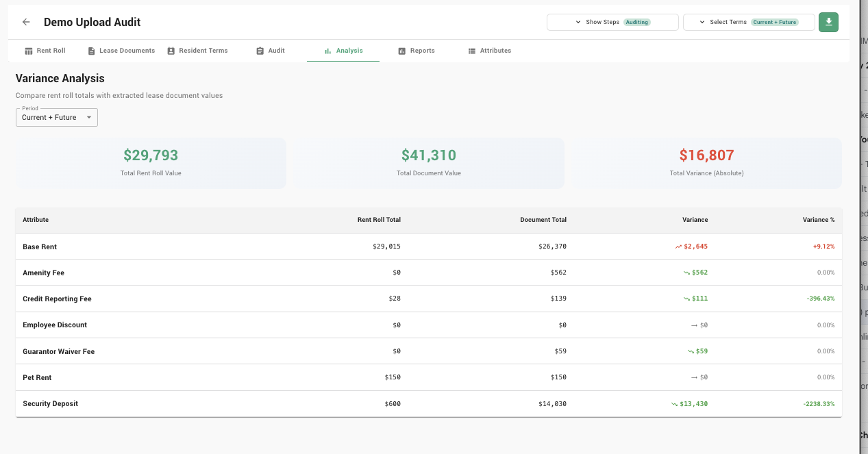Click the $600 Security Deposit rent roll total
This screenshot has width=868, height=454.
pyautogui.click(x=393, y=404)
